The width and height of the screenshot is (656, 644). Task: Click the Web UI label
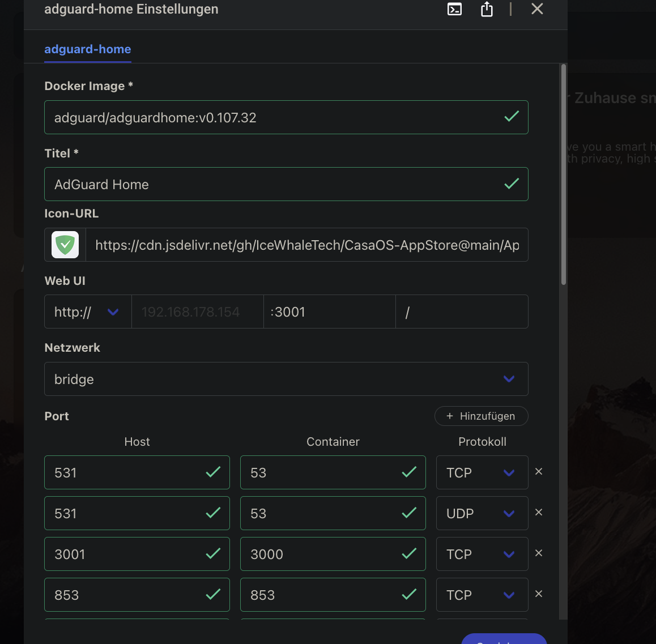pos(65,280)
